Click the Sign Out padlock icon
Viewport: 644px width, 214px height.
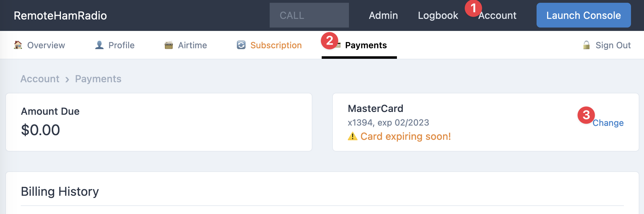coord(586,45)
